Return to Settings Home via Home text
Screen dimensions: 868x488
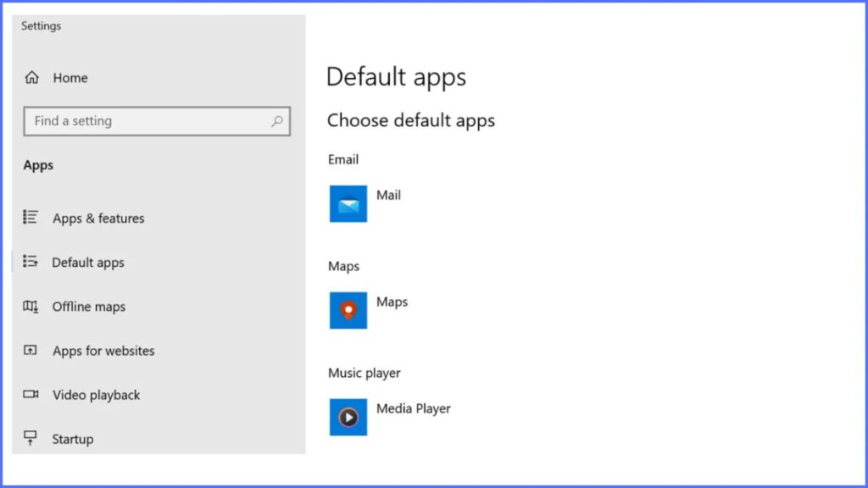70,78
